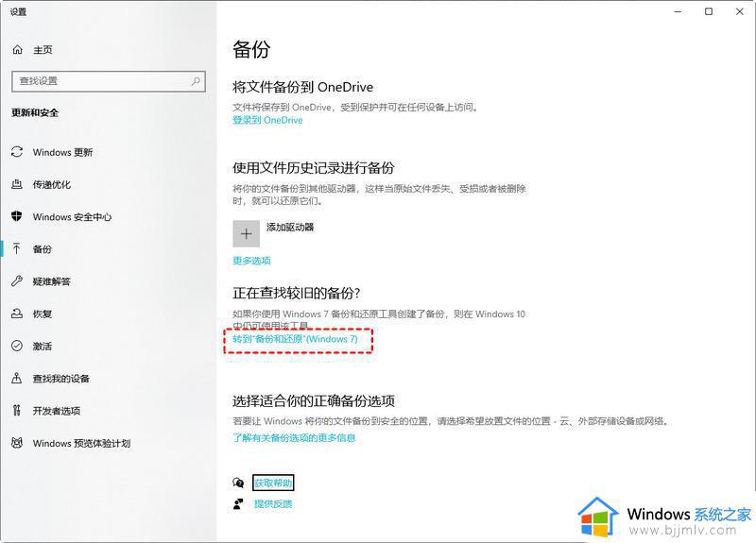Open 疑难解答 troubleshooting page

pos(52,281)
